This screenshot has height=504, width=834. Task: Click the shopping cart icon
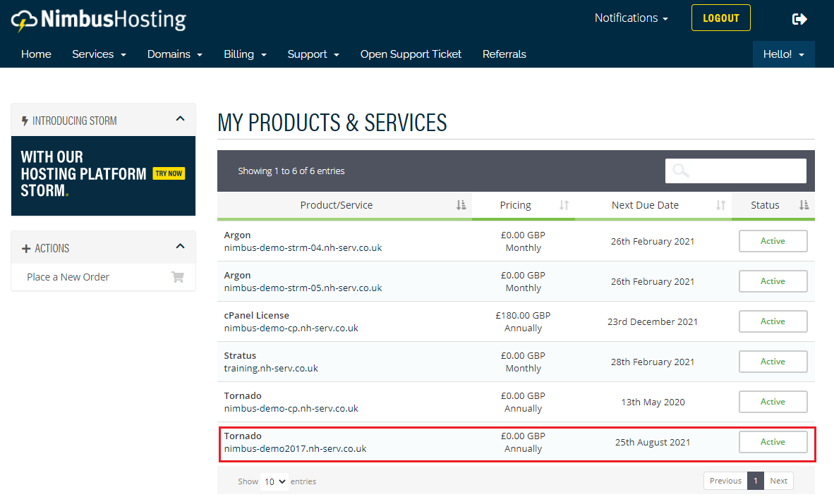click(x=178, y=277)
